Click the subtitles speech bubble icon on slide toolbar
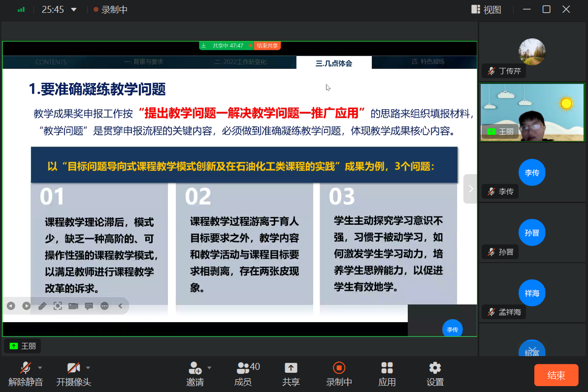Viewport: 588px width, 392px height. (x=89, y=306)
